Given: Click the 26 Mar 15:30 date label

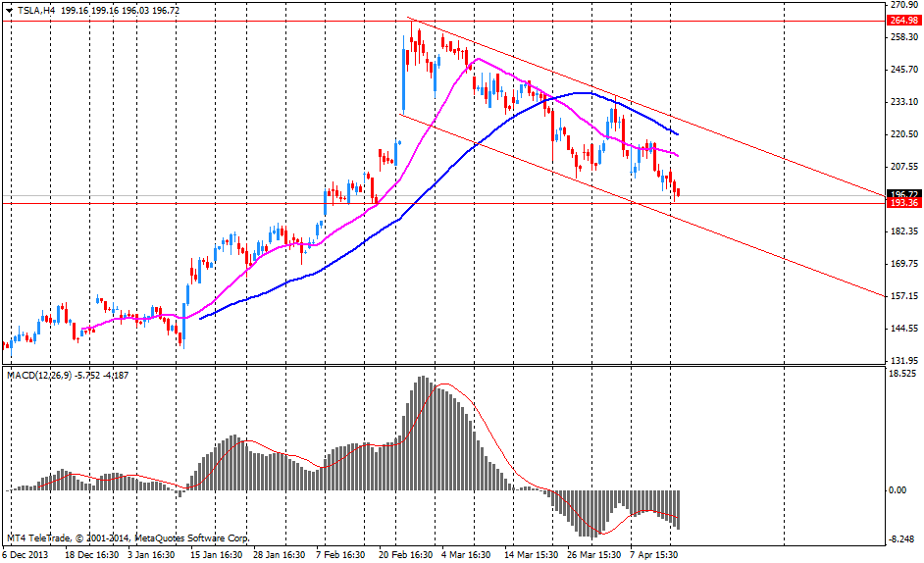Looking at the screenshot, I should point(594,555).
